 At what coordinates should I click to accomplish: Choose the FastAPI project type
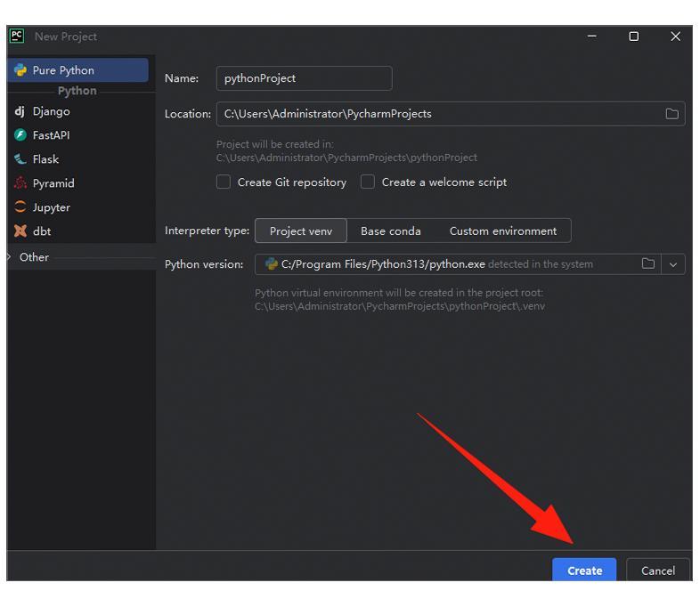pyautogui.click(x=51, y=135)
